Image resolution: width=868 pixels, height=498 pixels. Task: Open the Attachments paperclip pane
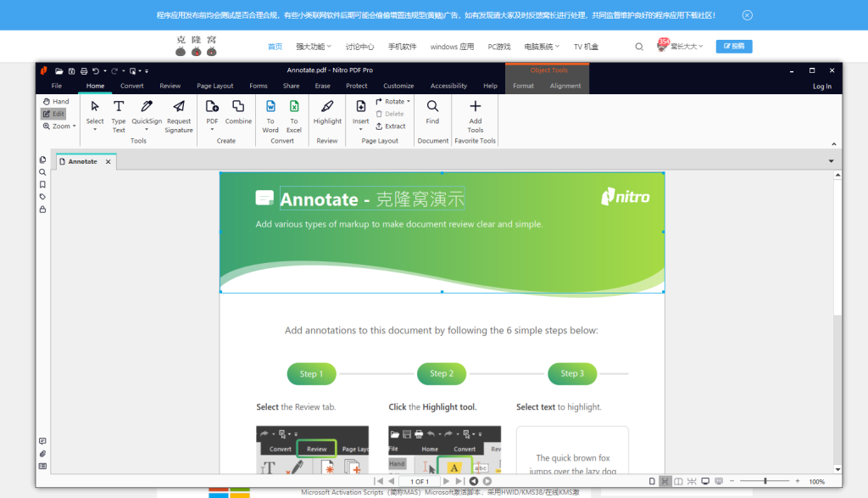click(x=42, y=454)
